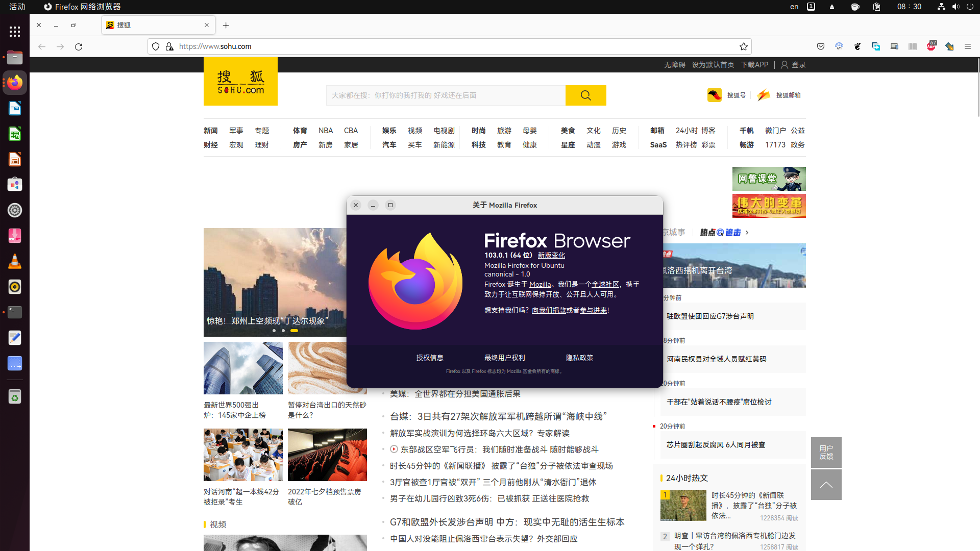Open the 科技 navigation link
This screenshot has width=980, height=551.
click(479, 145)
